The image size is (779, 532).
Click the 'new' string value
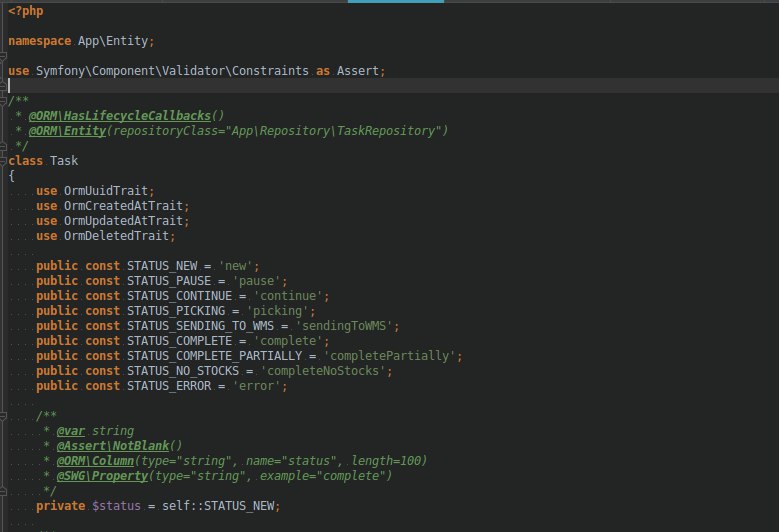pos(235,266)
